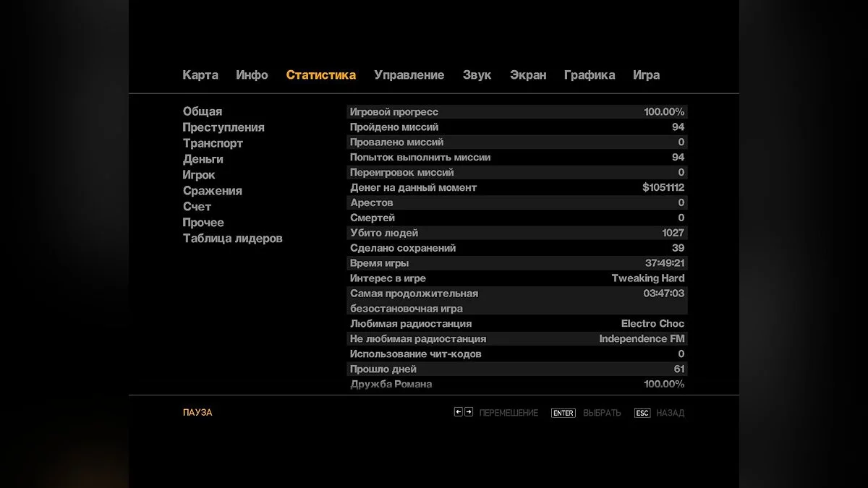Click the Игровой прогресс 100% row
Viewport: 868px width, 488px height.
(x=517, y=111)
